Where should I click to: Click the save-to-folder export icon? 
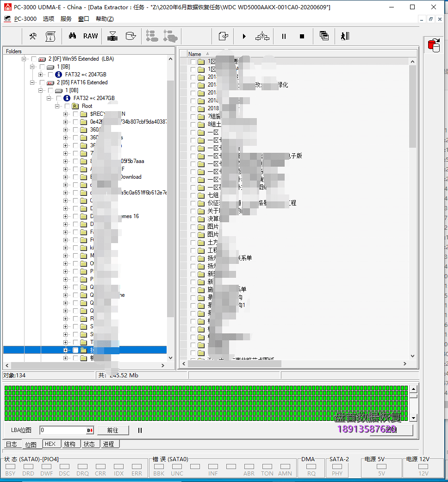[224, 36]
